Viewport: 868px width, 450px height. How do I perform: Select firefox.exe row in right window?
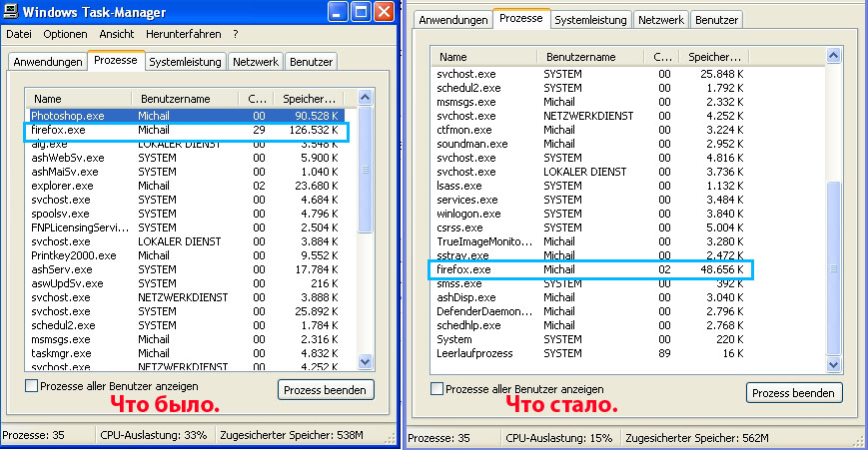click(x=590, y=269)
